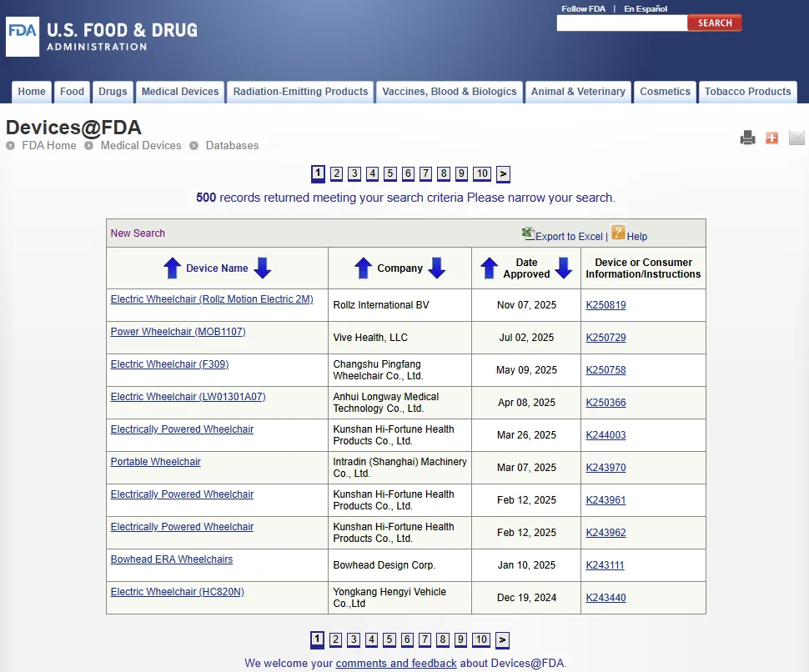Viewport: 809px width, 672px height.
Task: Go to page 10 in top pagination
Action: (482, 173)
